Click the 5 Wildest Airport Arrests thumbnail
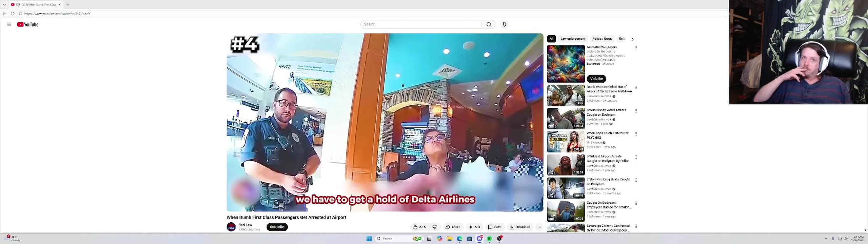Image resolution: width=868 pixels, height=244 pixels. (566, 165)
